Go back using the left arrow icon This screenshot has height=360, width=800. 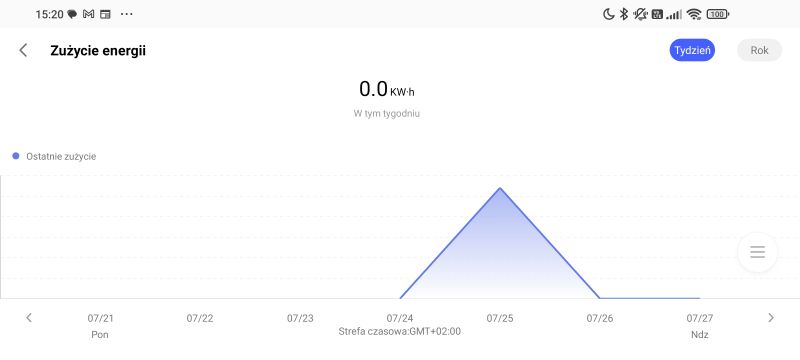coord(23,50)
